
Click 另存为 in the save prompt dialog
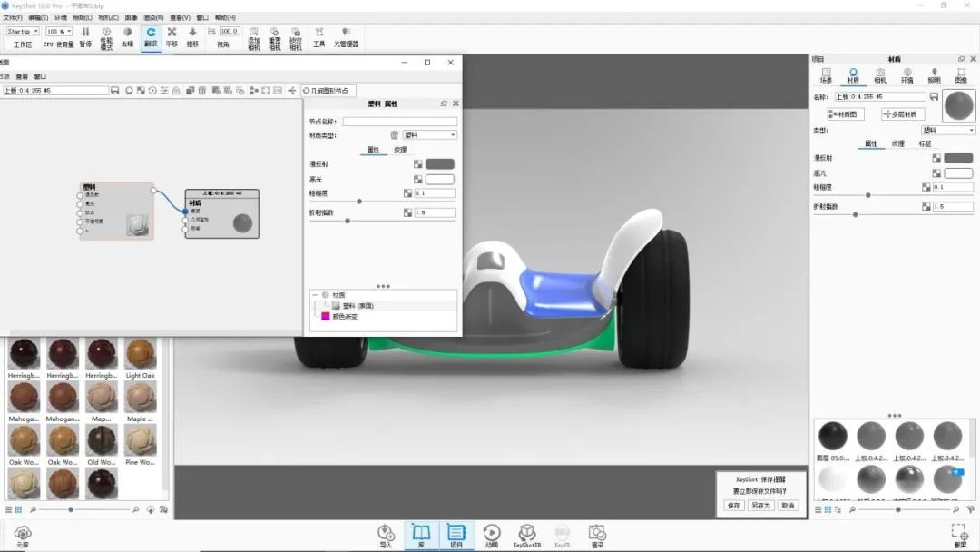coord(761,505)
